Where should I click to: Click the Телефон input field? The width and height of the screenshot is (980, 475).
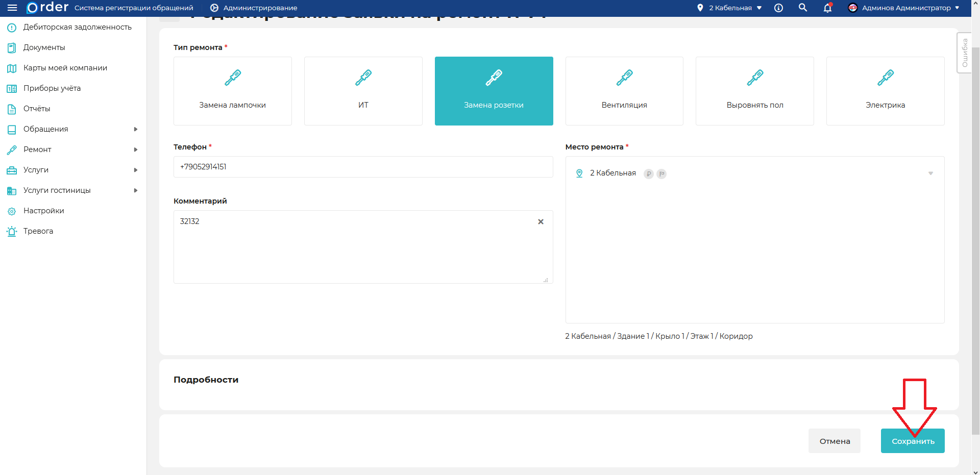tap(363, 167)
